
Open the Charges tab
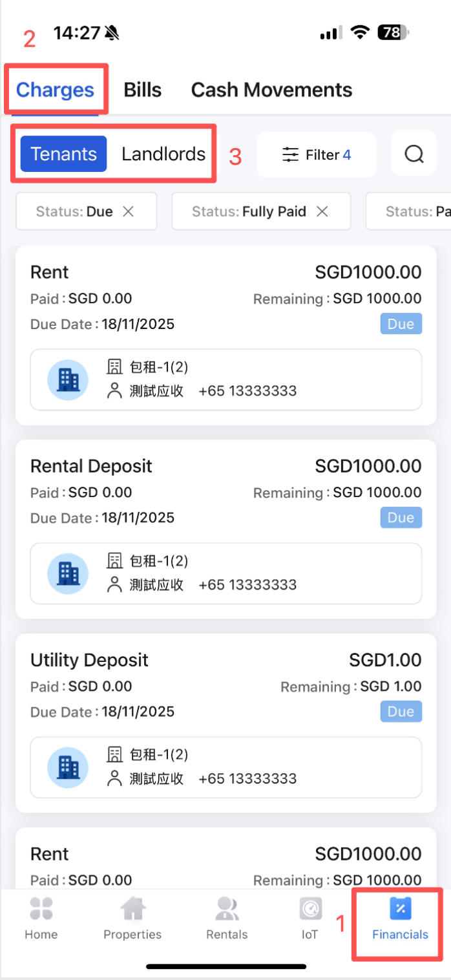coord(55,90)
